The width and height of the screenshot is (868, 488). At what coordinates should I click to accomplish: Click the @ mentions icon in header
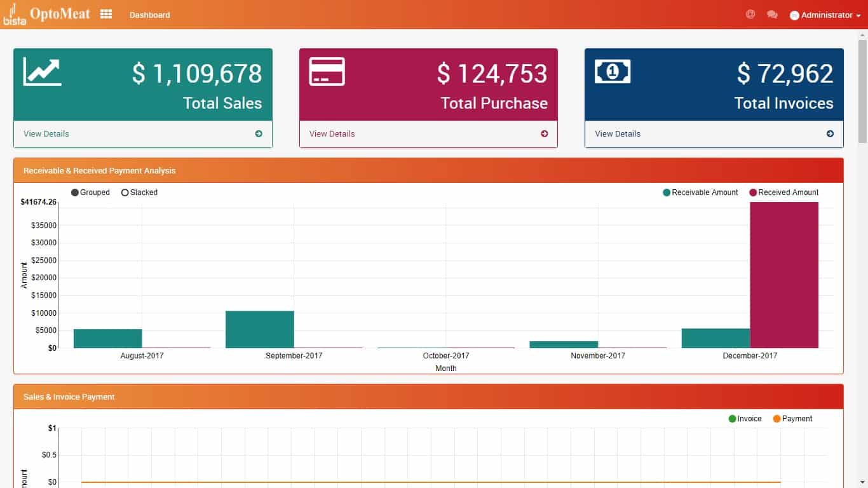coord(750,14)
